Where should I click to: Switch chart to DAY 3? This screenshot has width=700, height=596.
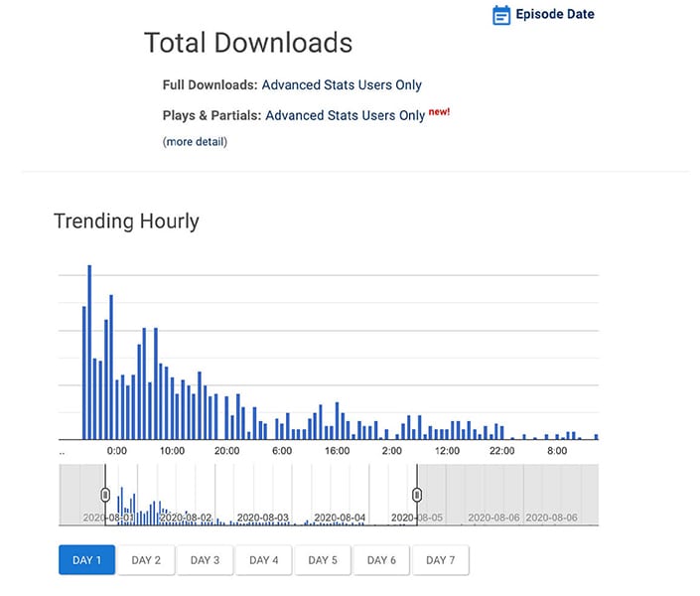pyautogui.click(x=205, y=560)
